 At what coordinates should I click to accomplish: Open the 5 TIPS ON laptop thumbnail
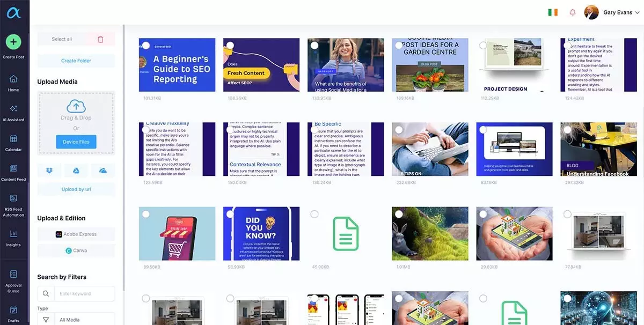[x=430, y=149]
